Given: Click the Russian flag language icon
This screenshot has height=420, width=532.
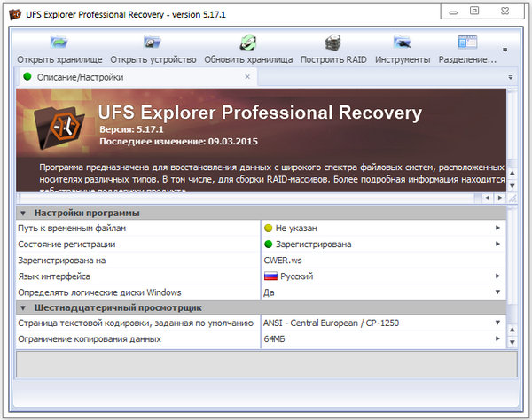Looking at the screenshot, I should click(x=270, y=276).
